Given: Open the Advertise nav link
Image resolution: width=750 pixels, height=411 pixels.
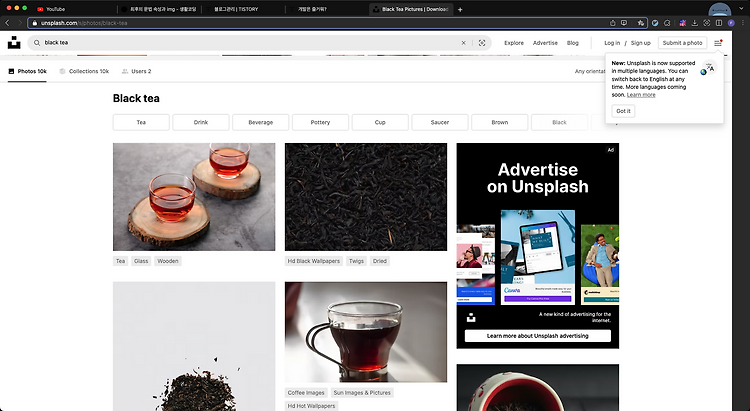Looking at the screenshot, I should (545, 43).
